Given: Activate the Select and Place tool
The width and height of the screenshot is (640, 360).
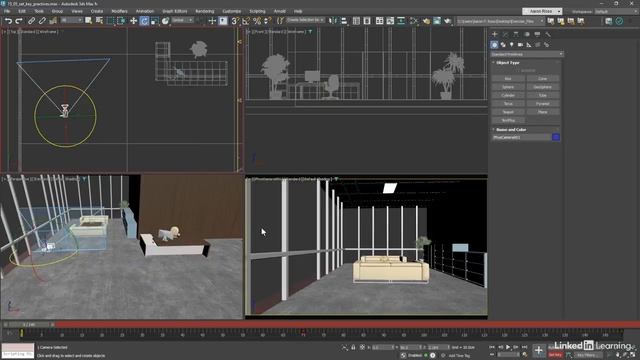Looking at the screenshot, I should [x=165, y=21].
